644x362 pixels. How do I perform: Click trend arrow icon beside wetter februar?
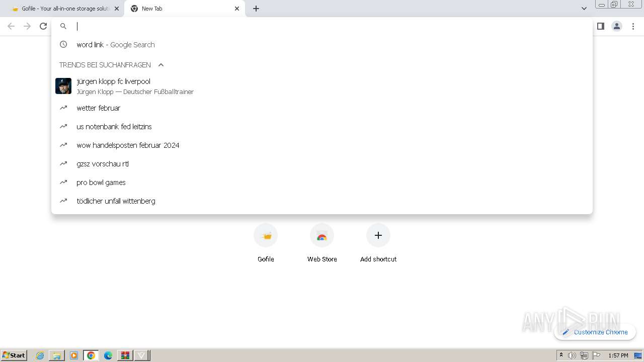coord(63,108)
